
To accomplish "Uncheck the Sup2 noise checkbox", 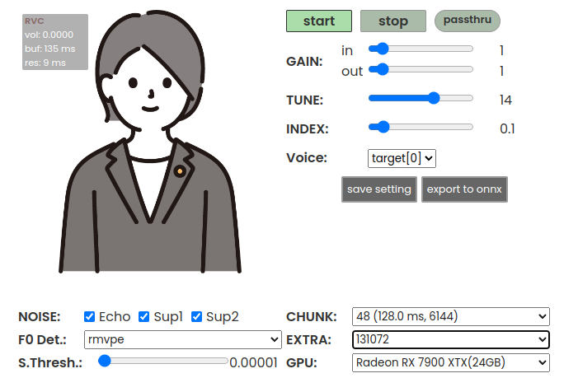I will tap(196, 316).
